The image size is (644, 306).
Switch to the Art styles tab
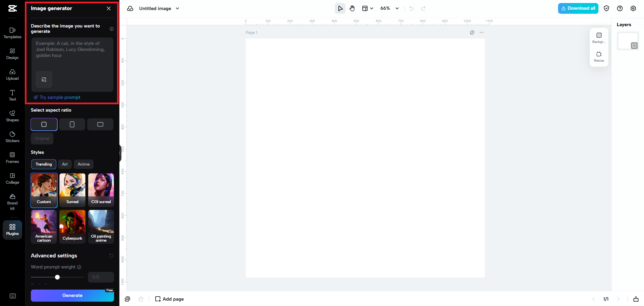(x=65, y=164)
